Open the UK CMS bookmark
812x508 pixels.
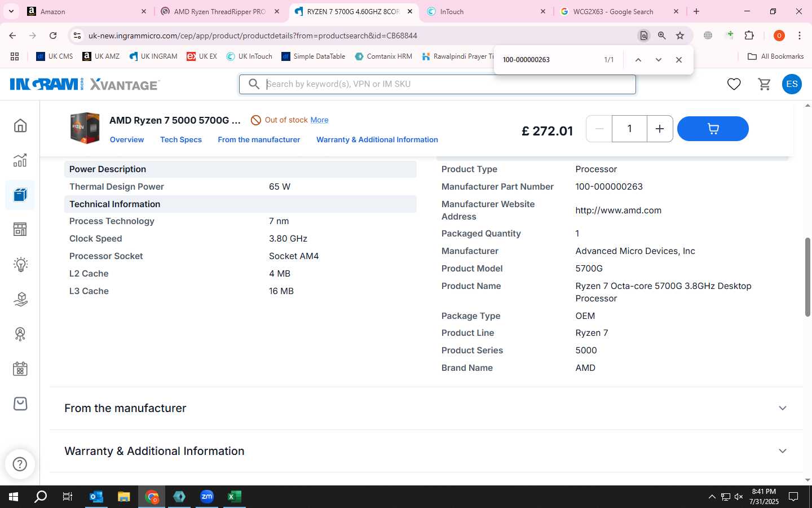tap(55, 56)
